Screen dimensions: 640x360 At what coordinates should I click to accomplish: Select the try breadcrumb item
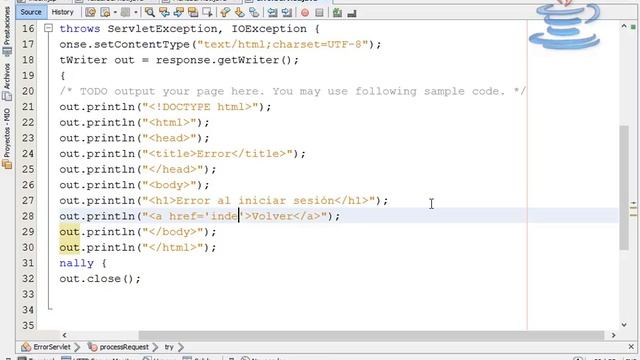click(169, 347)
